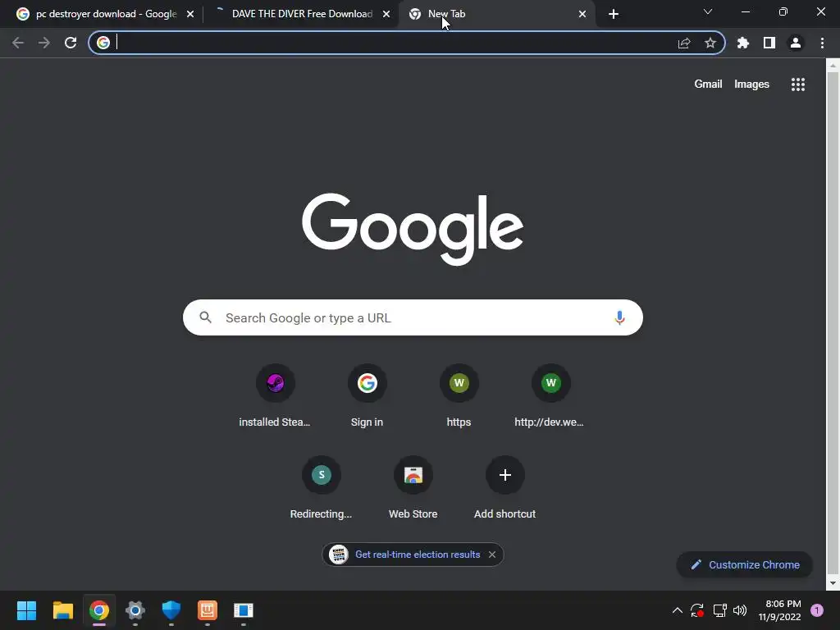
Task: Open the orange app in taskbar
Action: coord(208,610)
